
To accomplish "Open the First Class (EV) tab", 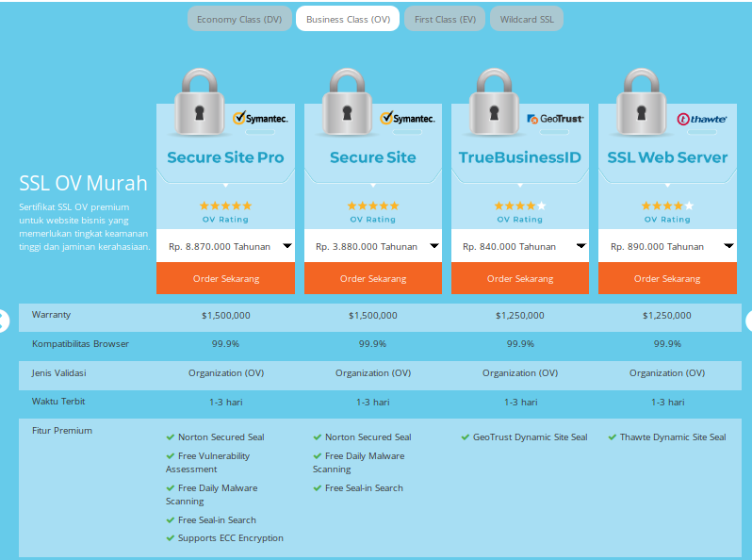I will click(445, 19).
